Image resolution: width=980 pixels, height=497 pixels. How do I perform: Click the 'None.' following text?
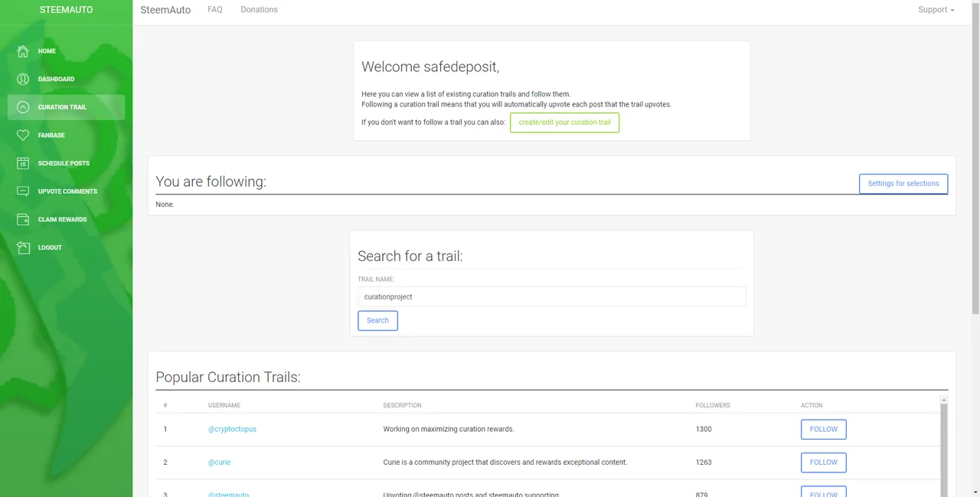[x=165, y=204]
